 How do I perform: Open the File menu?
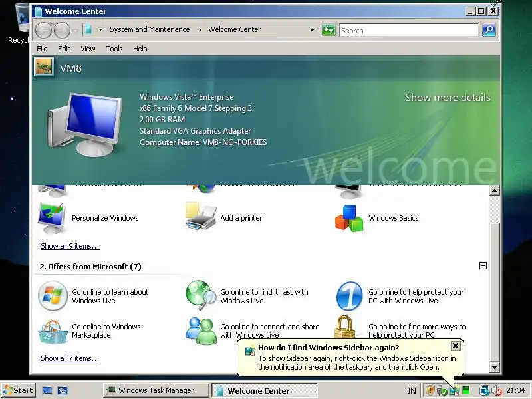[x=42, y=49]
